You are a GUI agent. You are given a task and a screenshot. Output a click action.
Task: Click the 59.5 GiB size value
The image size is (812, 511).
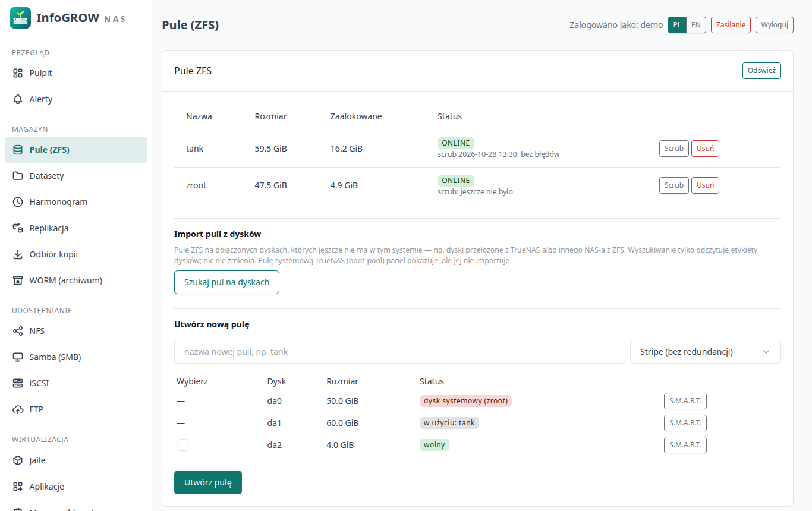(x=271, y=149)
